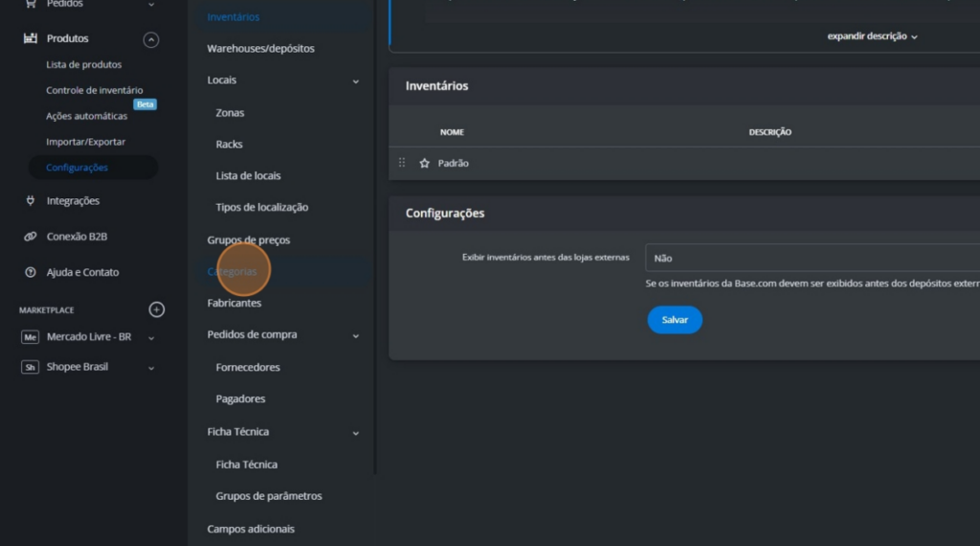Add a marketplace with the plus icon
The height and width of the screenshot is (546, 980).
click(157, 309)
